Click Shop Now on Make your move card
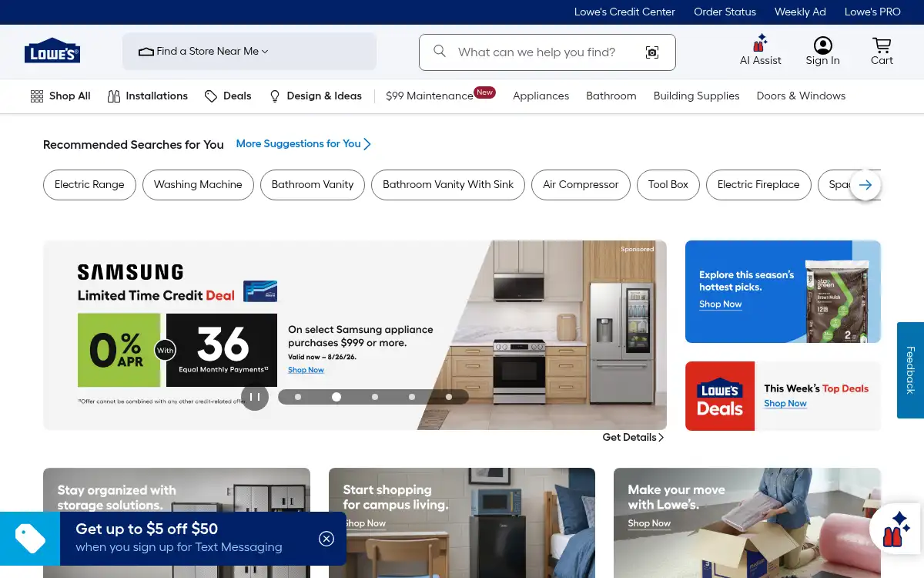The image size is (924, 578). coord(649,523)
